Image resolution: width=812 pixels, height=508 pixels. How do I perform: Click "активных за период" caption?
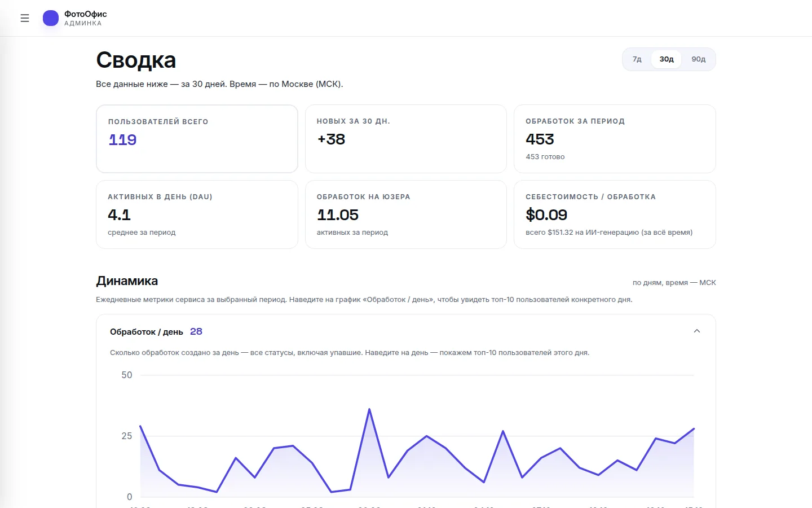352,233
